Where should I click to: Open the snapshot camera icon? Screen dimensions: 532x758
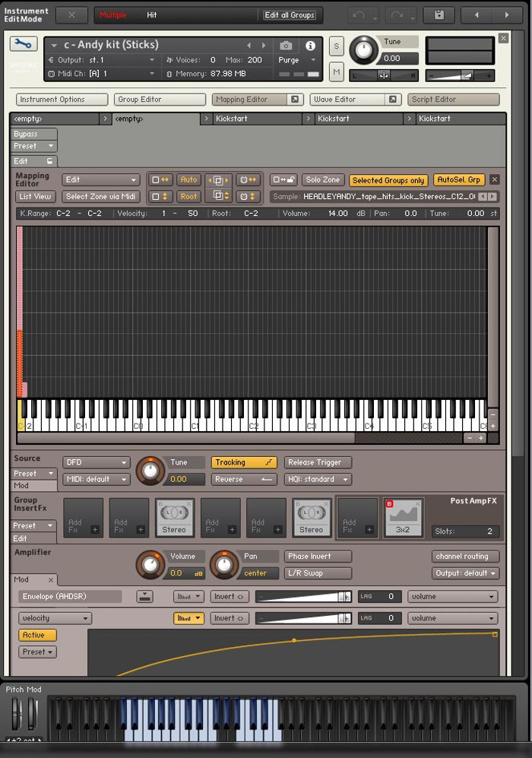coord(286,46)
